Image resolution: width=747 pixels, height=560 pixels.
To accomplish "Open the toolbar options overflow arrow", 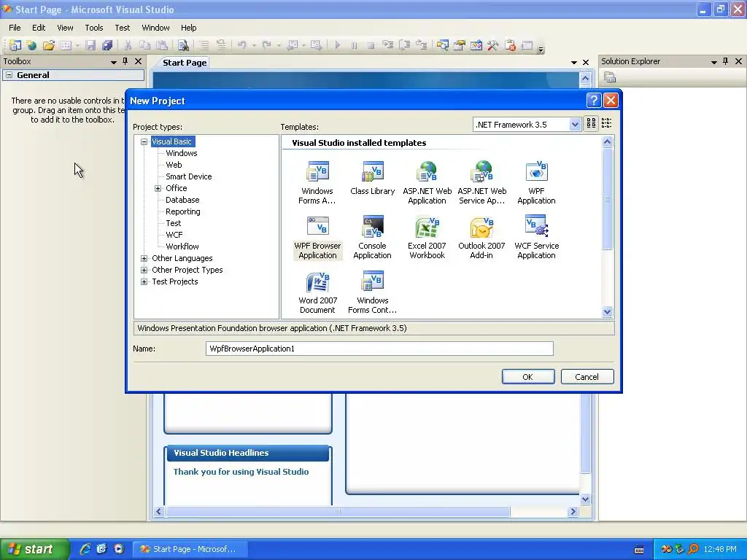I will [541, 48].
